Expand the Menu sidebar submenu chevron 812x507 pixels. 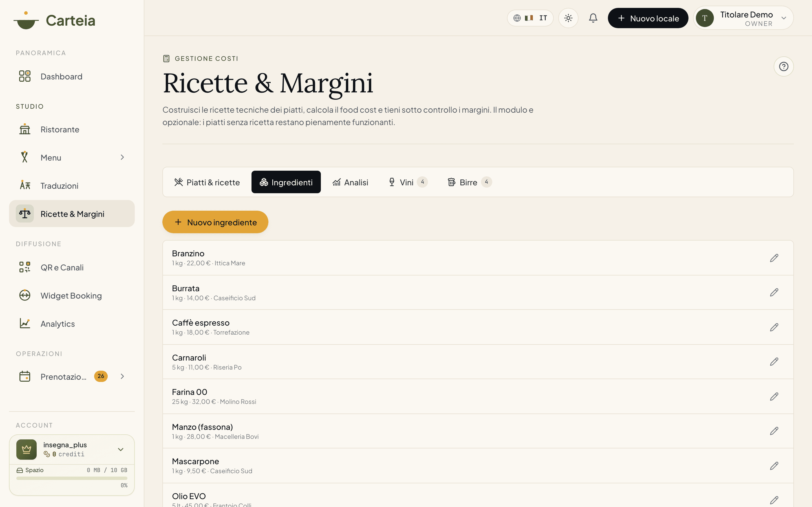tap(122, 157)
